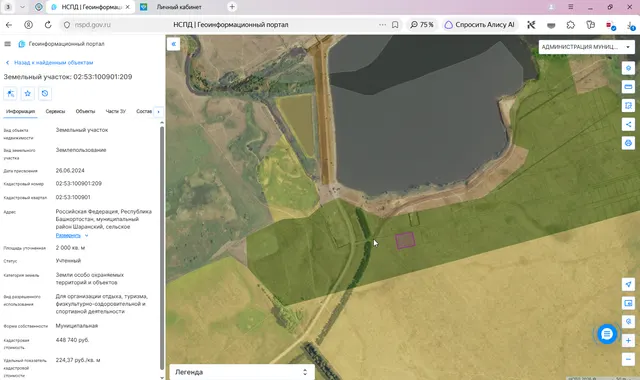Open the Администрация муниц... dropdown

(x=587, y=47)
